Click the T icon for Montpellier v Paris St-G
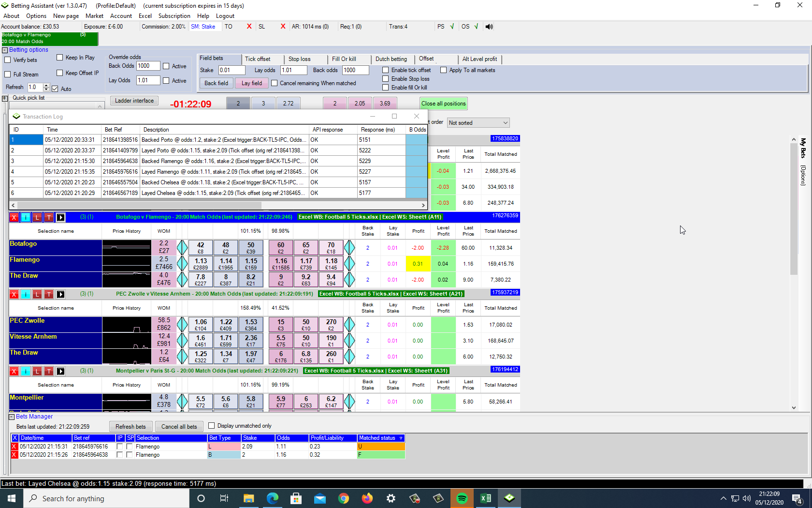Image resolution: width=812 pixels, height=508 pixels. [x=49, y=371]
